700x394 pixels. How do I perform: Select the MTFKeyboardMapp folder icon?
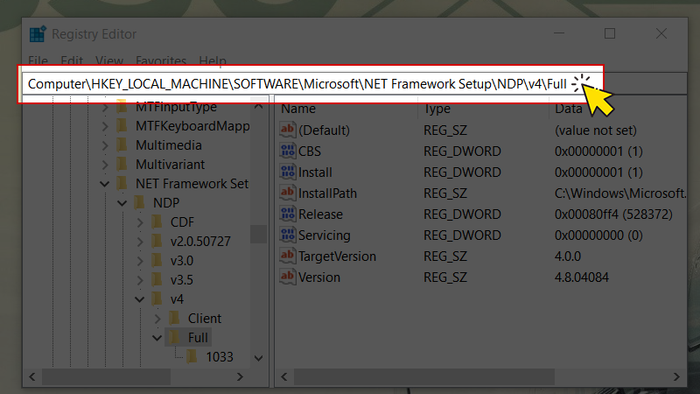point(121,126)
